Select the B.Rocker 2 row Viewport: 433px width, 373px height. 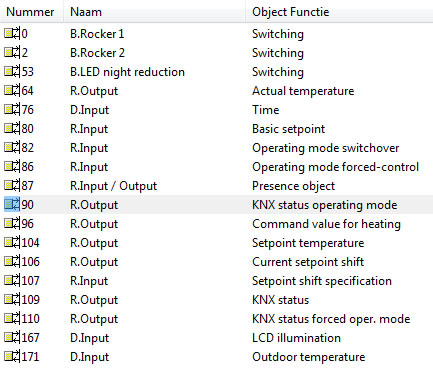[x=216, y=53]
